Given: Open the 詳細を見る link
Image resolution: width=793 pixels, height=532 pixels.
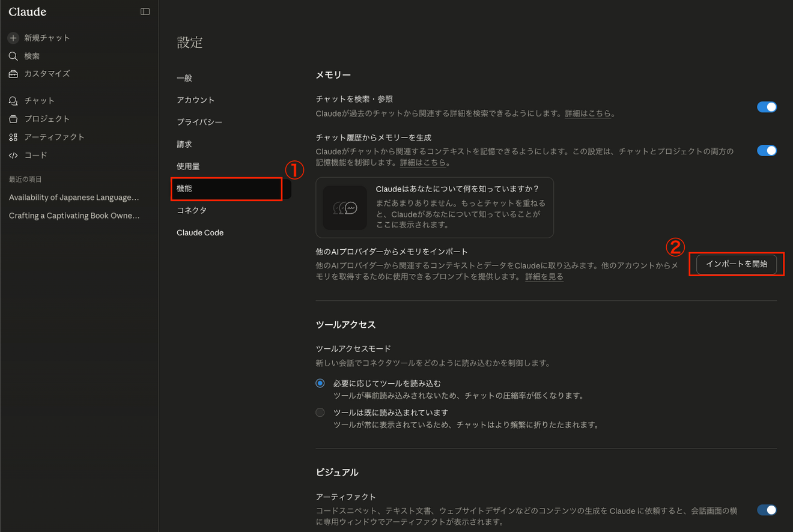Looking at the screenshot, I should (544, 276).
